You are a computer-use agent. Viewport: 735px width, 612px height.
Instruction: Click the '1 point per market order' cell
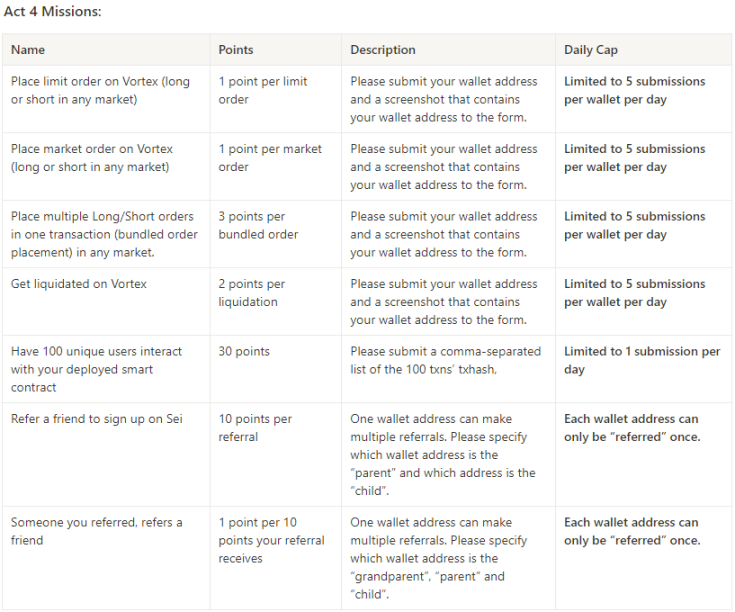point(270,158)
